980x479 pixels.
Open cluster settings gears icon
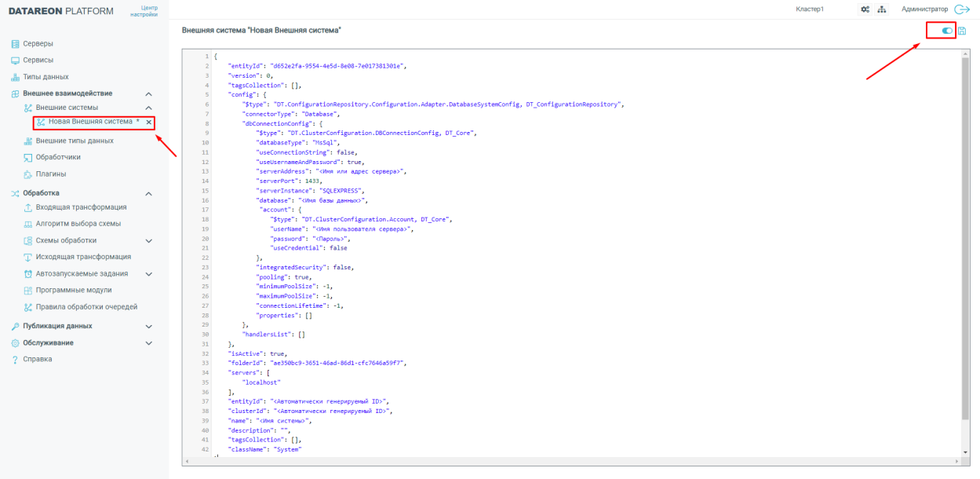(x=865, y=9)
